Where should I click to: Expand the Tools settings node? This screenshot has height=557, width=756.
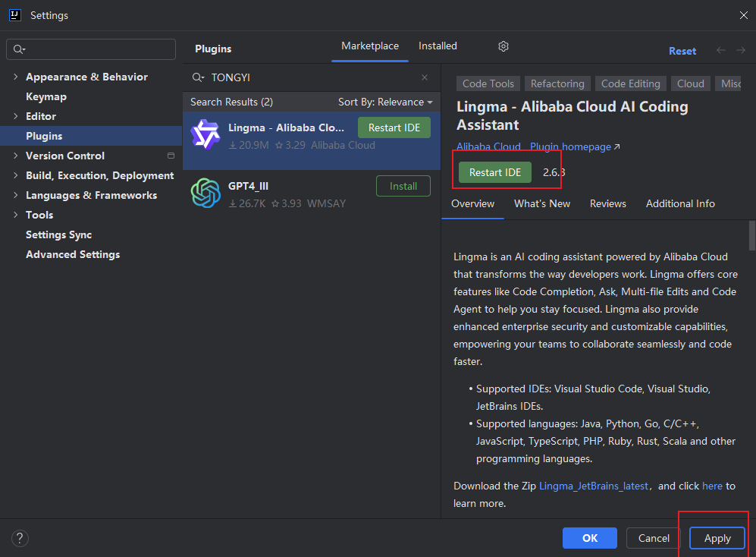point(15,215)
